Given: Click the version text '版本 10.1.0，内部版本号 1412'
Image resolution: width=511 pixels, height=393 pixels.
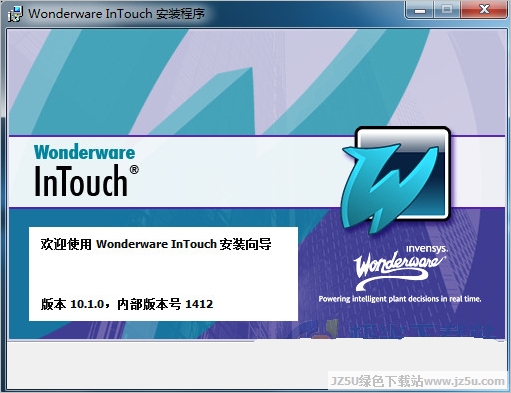Looking at the screenshot, I should [127, 304].
